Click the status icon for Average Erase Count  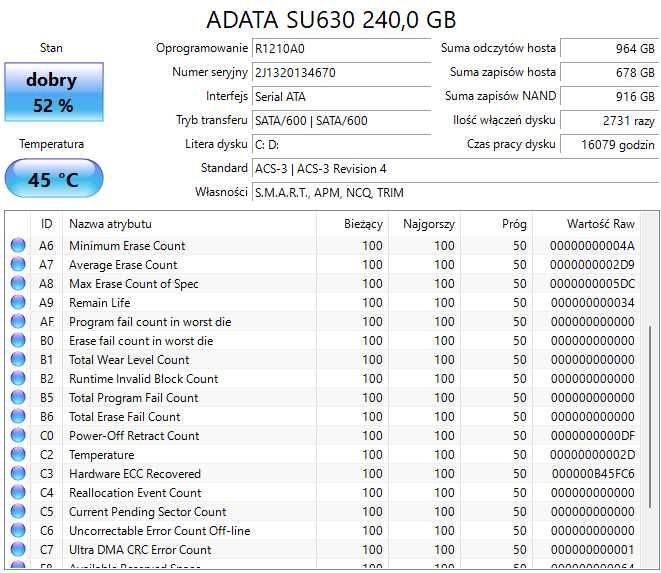click(18, 264)
